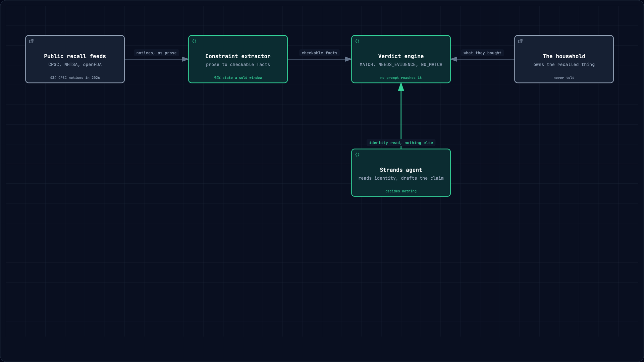This screenshot has height=362, width=644.
Task: Click code brackets icon on Verdict engine node
Action: (357, 41)
